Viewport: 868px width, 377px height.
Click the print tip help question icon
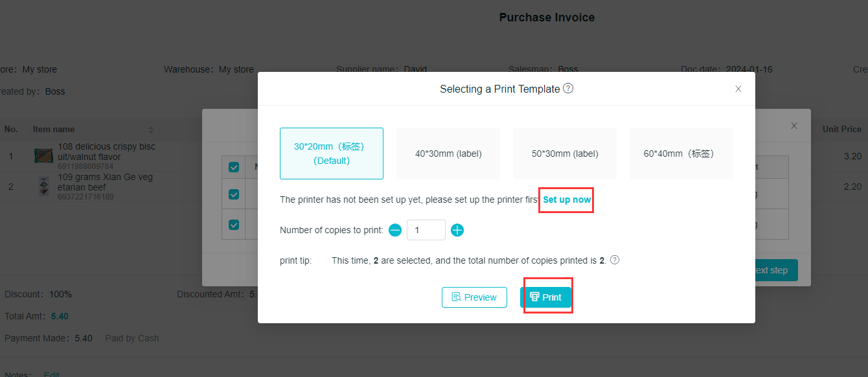click(615, 260)
